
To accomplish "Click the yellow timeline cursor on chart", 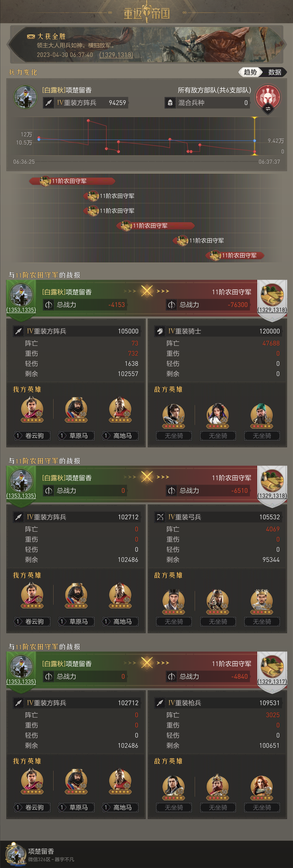I will click(x=255, y=135).
